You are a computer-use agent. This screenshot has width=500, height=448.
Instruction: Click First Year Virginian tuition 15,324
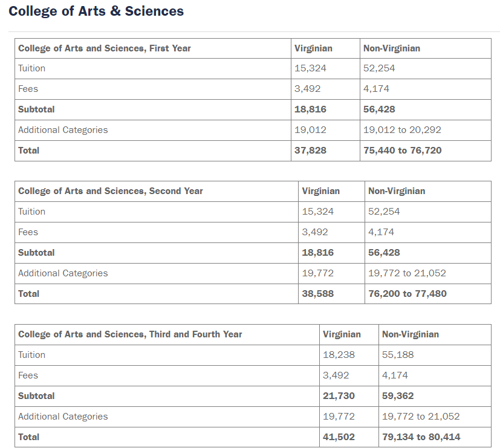tap(310, 68)
